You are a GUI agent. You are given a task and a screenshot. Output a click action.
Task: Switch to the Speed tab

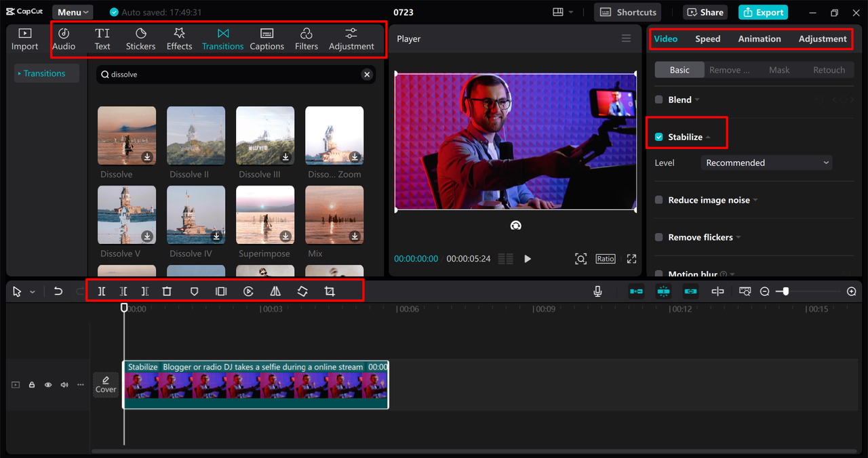click(707, 39)
